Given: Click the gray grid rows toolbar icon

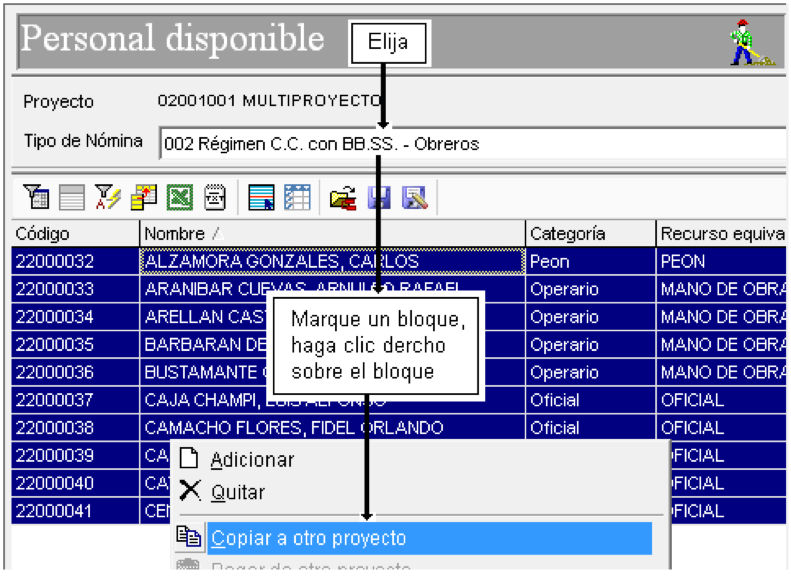Looking at the screenshot, I should (x=72, y=197).
